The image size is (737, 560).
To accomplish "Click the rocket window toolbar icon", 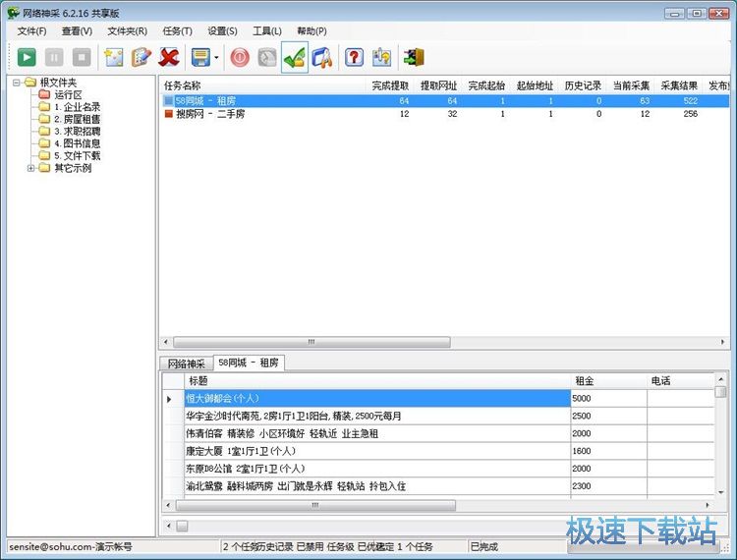I will [322, 58].
